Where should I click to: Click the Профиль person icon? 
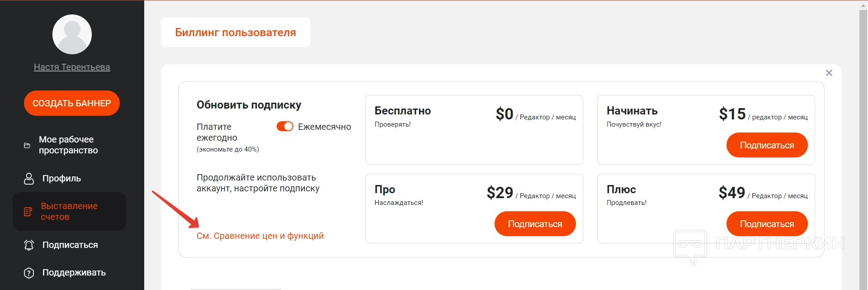[29, 179]
